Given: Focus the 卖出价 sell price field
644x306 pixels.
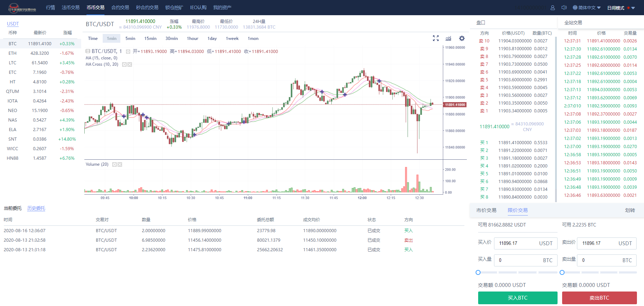Looking at the screenshot, I should coord(607,243).
